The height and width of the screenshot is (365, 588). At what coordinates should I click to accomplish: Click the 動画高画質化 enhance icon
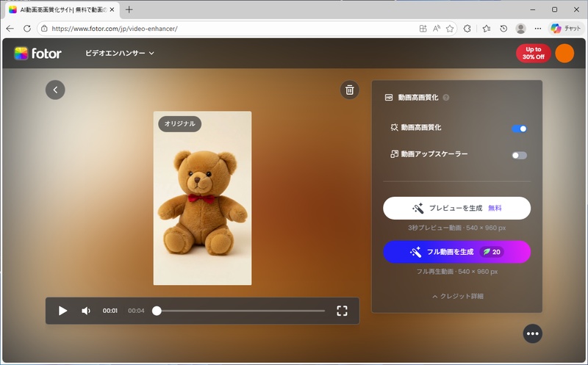coord(394,127)
